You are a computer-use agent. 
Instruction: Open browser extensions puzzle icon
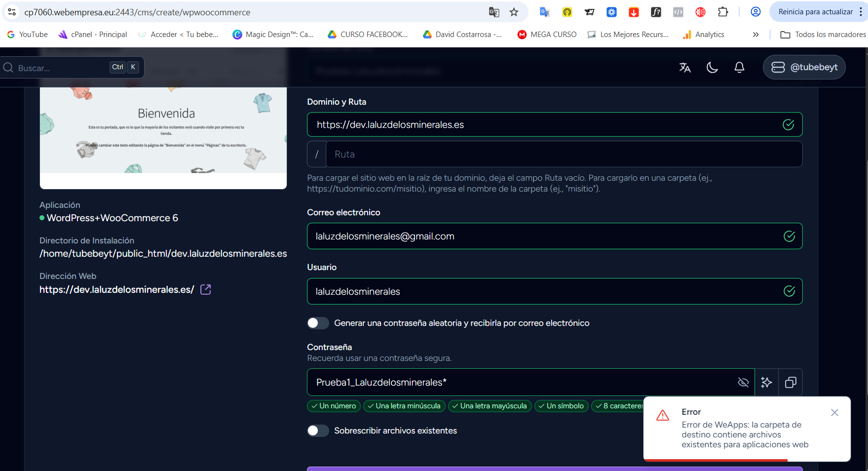(x=723, y=12)
